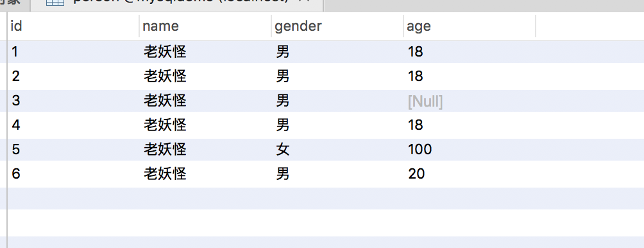Click the [Null] age cell in row 3
The height and width of the screenshot is (248, 644).
point(470,101)
